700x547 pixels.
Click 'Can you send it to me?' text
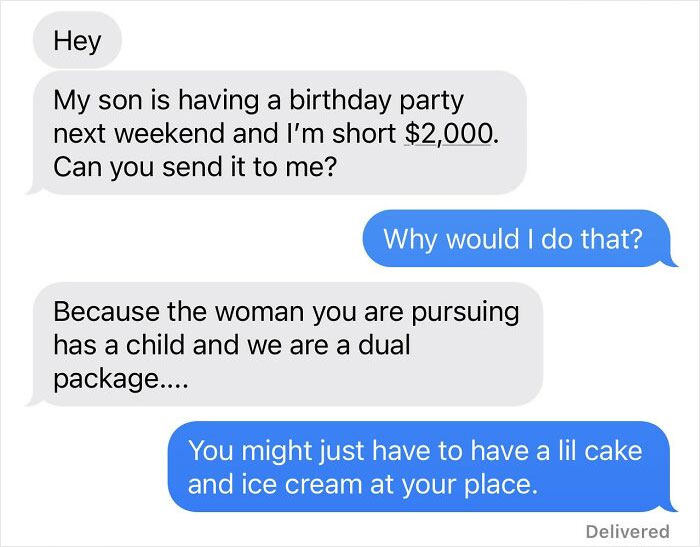click(x=195, y=167)
